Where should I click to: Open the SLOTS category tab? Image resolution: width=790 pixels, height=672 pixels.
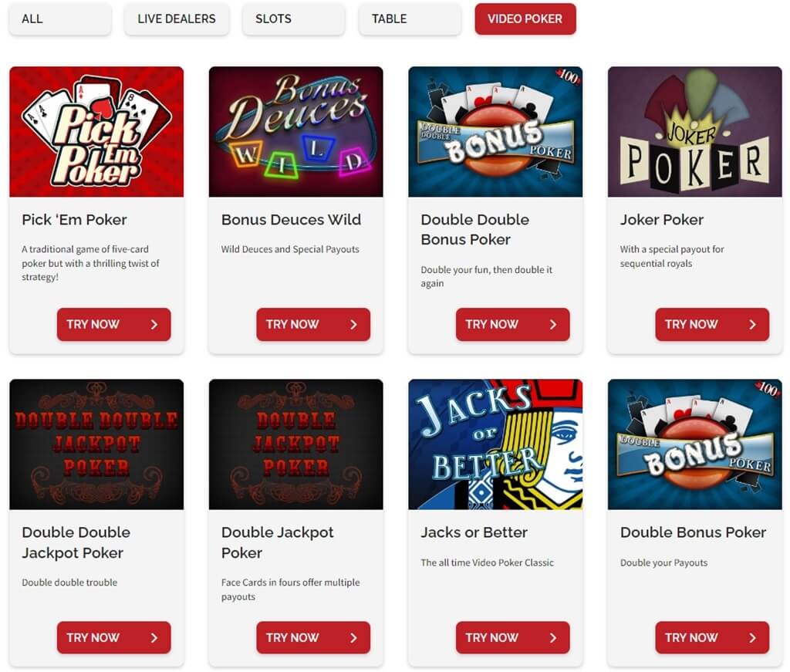point(293,19)
